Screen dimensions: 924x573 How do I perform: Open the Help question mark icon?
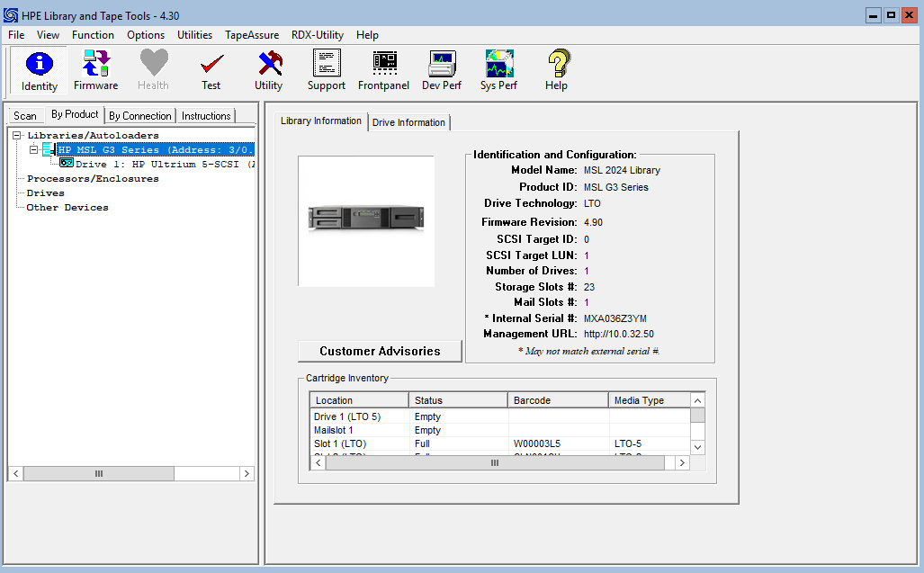[556, 71]
